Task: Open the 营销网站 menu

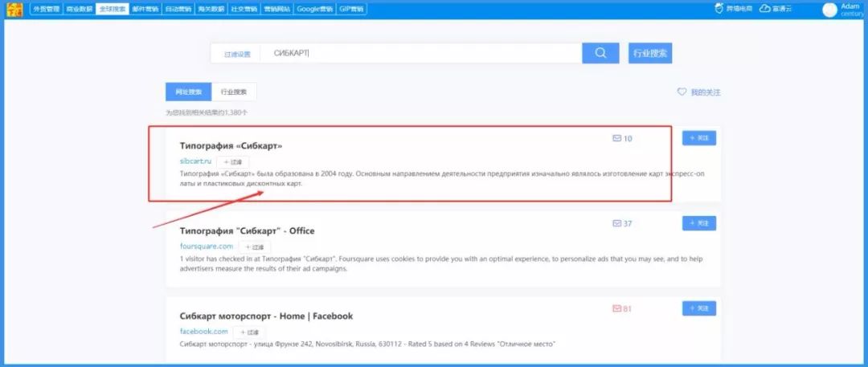Action: [277, 9]
